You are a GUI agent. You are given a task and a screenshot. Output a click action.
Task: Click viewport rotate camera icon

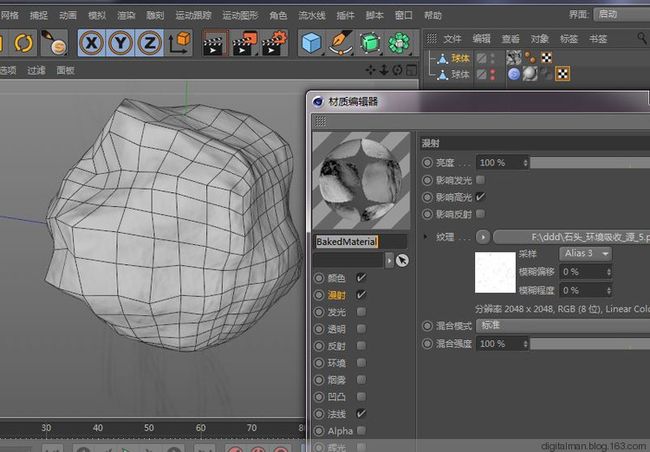click(x=397, y=70)
